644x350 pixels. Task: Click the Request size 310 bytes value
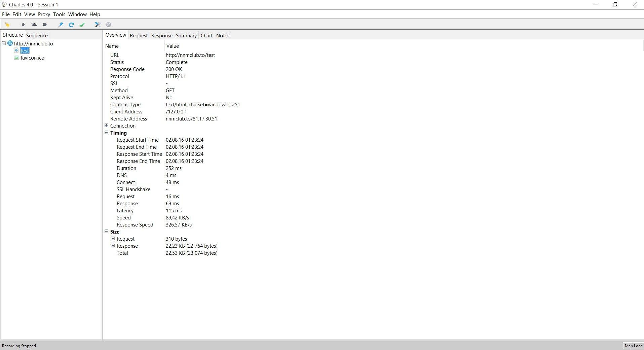click(x=176, y=239)
